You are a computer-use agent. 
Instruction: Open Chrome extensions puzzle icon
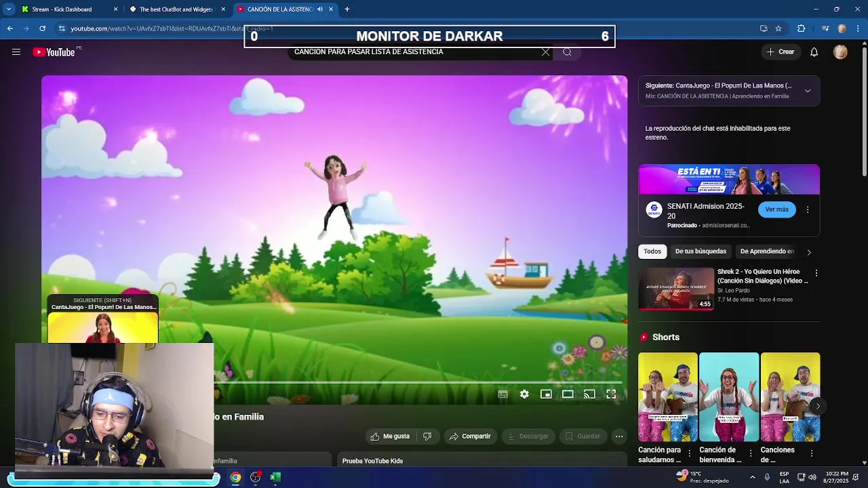[801, 28]
